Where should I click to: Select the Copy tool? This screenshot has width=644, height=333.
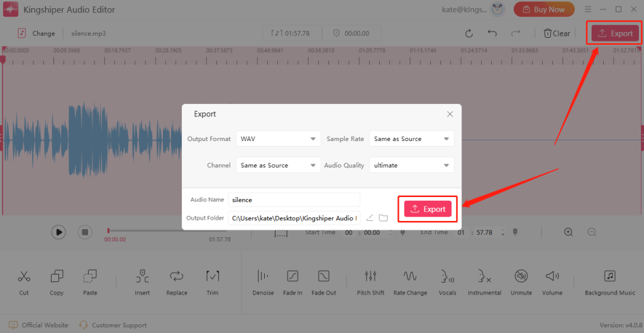(57, 283)
